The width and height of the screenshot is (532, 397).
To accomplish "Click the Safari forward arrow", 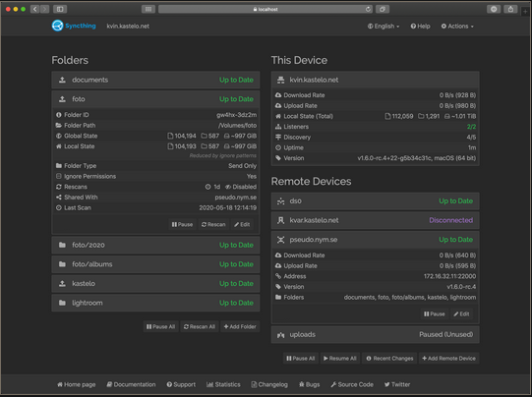I will coord(45,9).
